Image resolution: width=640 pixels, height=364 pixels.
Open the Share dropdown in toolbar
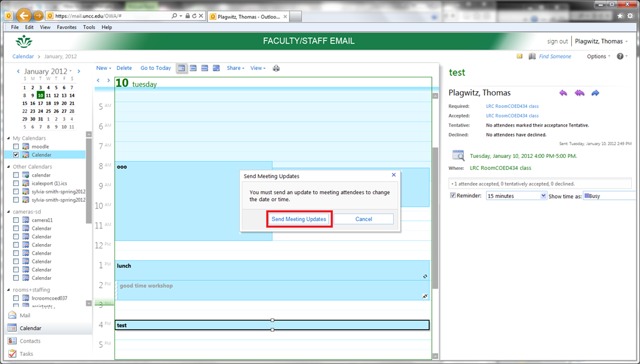(x=236, y=68)
